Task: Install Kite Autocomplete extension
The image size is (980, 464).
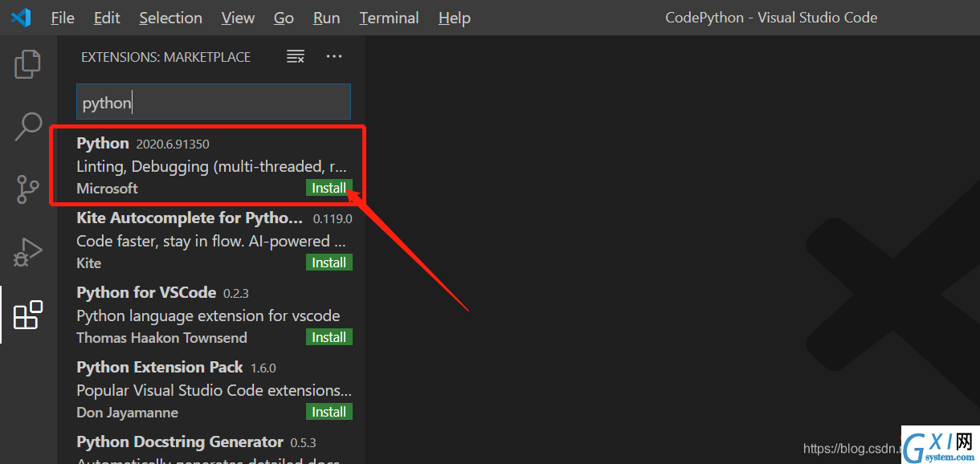Action: (329, 263)
